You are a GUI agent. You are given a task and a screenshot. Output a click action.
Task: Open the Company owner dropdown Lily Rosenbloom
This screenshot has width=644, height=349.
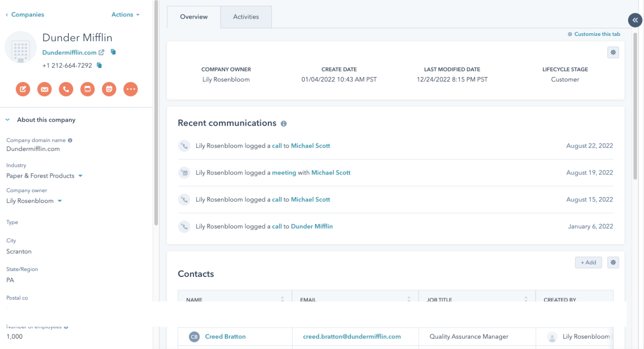pyautogui.click(x=34, y=201)
